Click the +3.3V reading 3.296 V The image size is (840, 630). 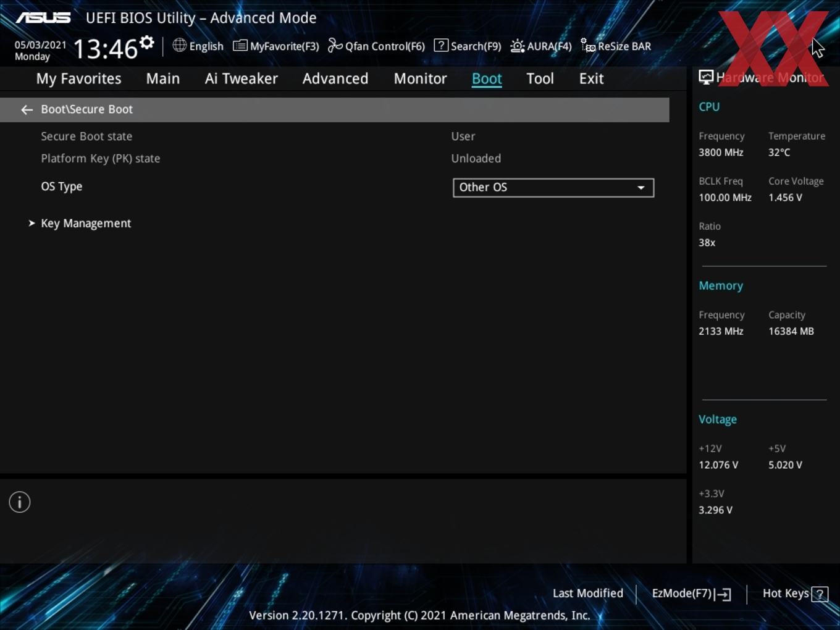(x=715, y=510)
